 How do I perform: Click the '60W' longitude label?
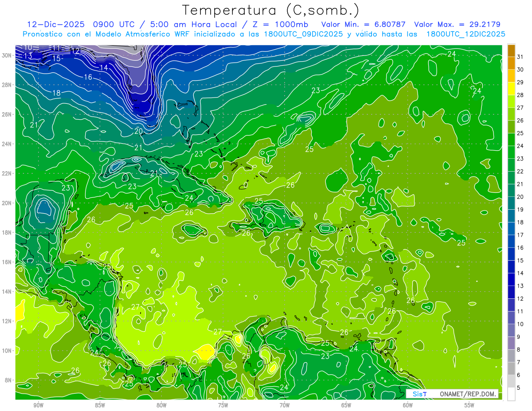[x=408, y=406]
